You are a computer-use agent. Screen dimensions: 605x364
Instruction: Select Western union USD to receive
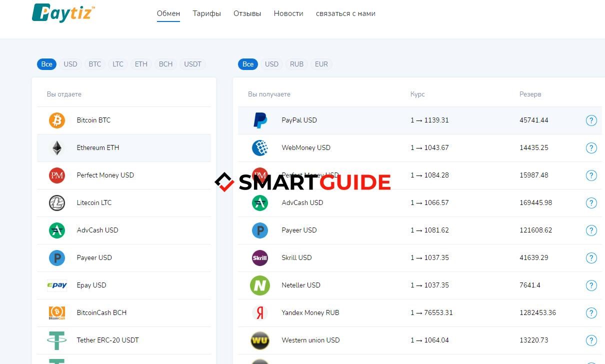(x=420, y=340)
